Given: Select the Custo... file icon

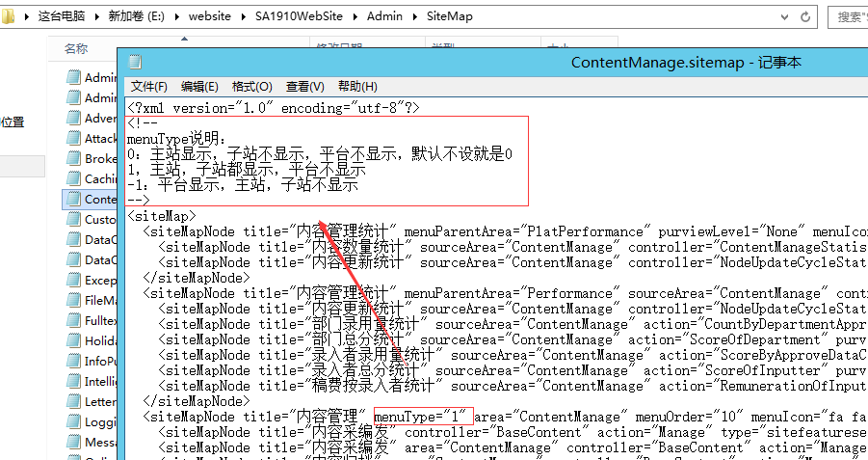Looking at the screenshot, I should click(73, 220).
